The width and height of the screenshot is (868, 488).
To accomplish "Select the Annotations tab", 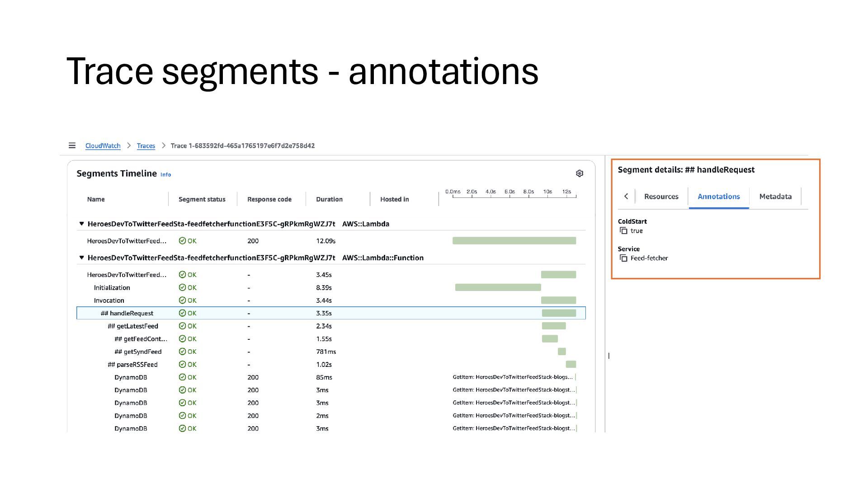I will (718, 197).
